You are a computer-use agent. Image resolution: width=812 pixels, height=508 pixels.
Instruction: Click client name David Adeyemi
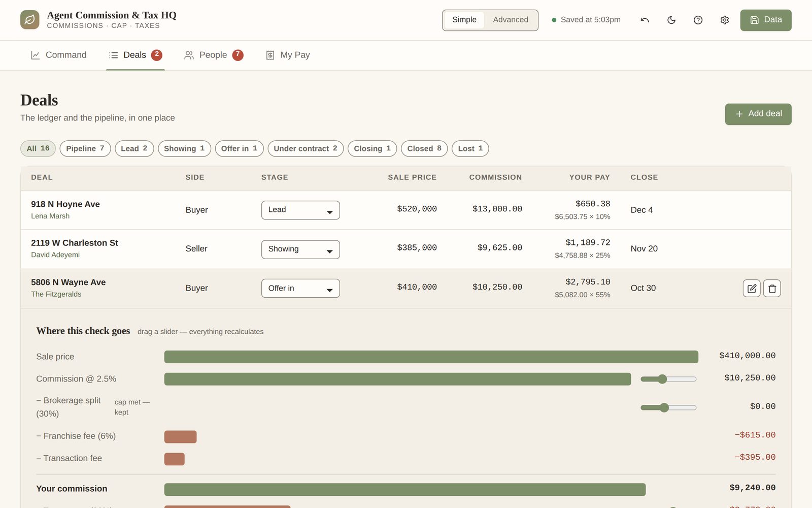[55, 255]
